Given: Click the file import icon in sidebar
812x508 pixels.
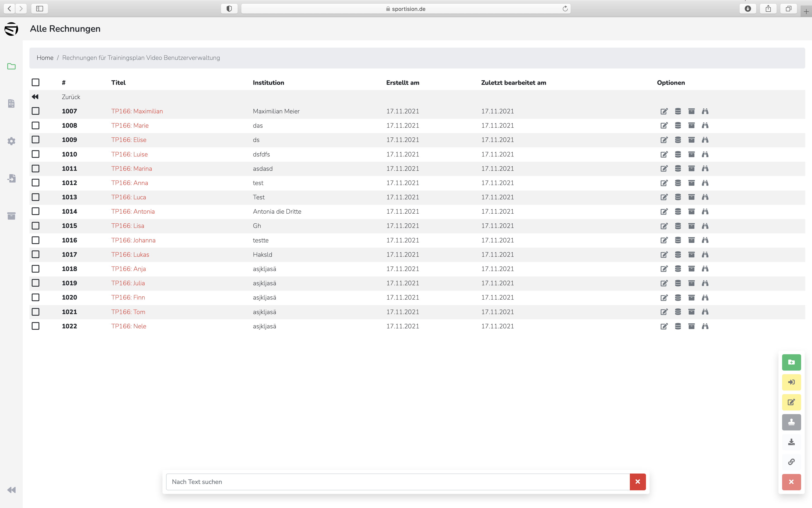Looking at the screenshot, I should [11, 178].
